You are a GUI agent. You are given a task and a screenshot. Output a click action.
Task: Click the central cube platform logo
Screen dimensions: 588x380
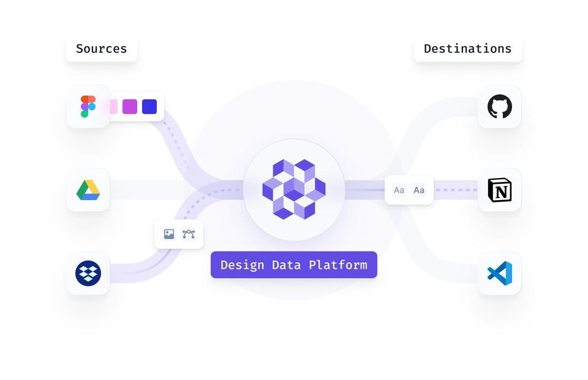coord(294,189)
